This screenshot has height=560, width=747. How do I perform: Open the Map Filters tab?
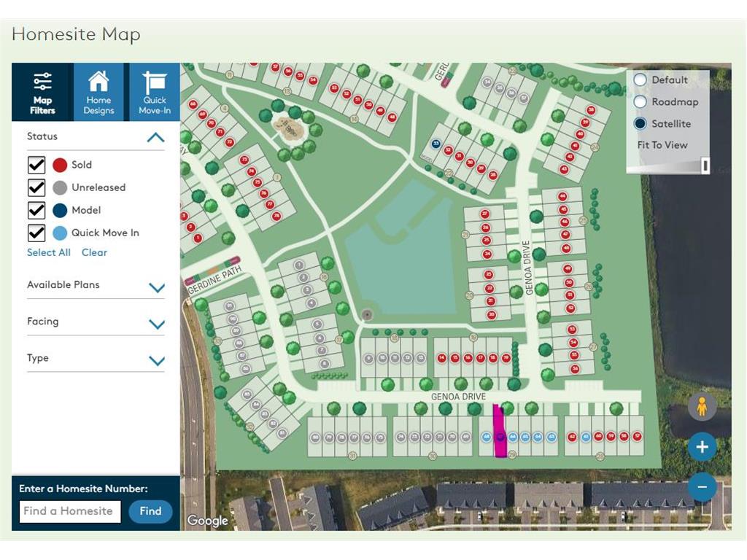tap(42, 92)
